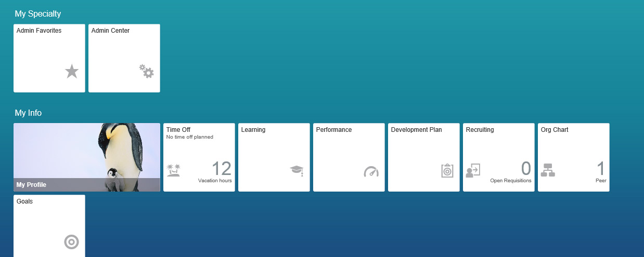Click the My Profile caption label
Image resolution: width=644 pixels, height=257 pixels.
pos(32,185)
